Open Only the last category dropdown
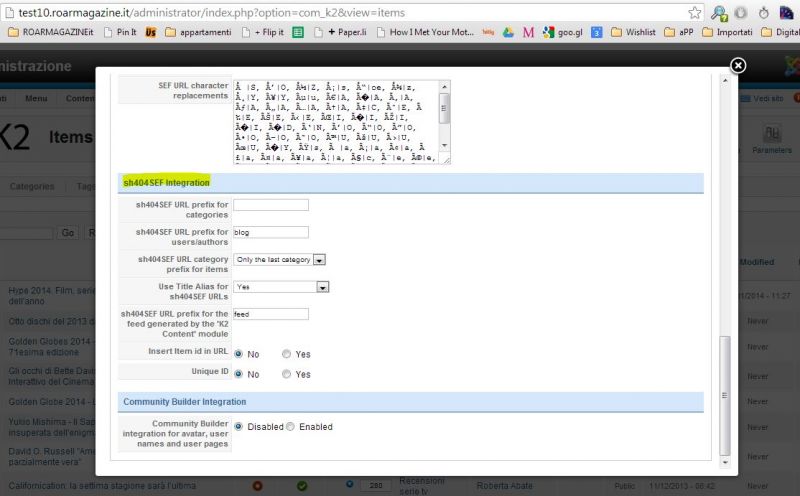The height and width of the screenshot is (496, 800). tap(280, 260)
